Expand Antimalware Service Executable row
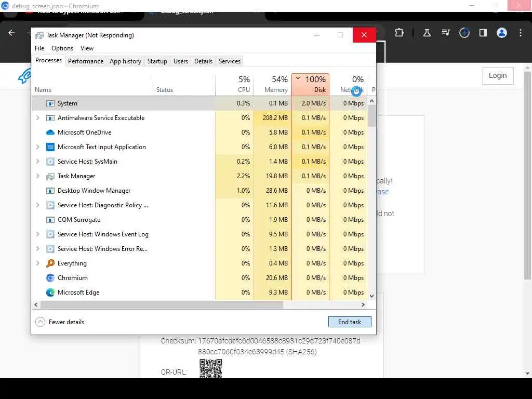This screenshot has width=532, height=399. pos(37,118)
